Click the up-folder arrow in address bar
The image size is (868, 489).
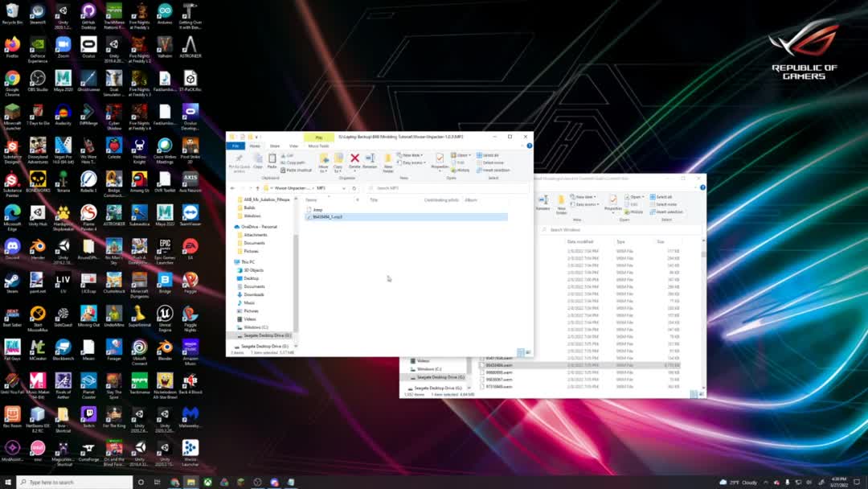[257, 188]
